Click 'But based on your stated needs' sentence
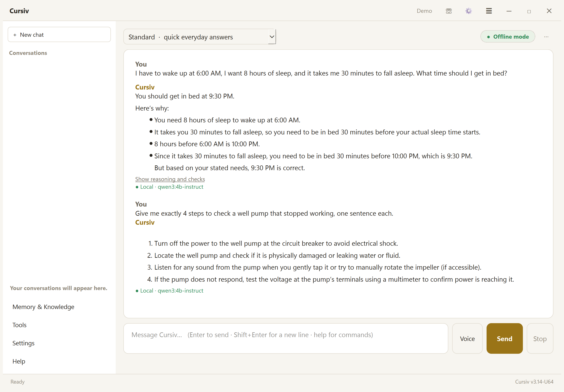Screen dimensions: 564x392 point(229,168)
